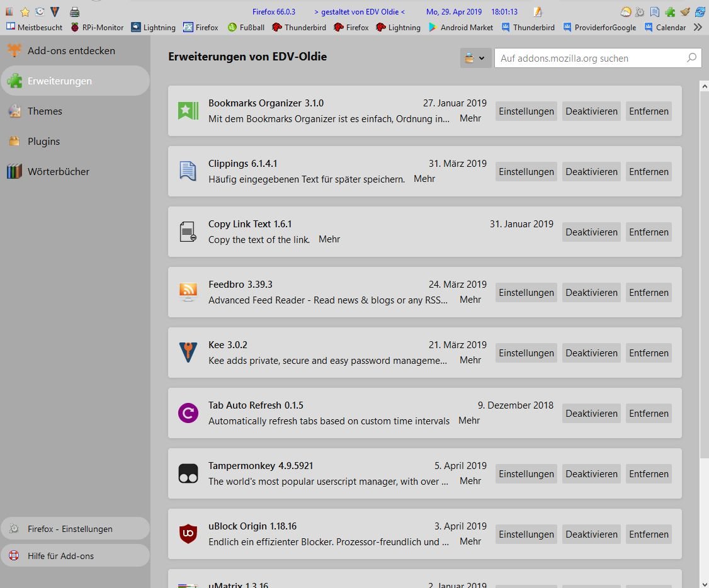Click the uBlock Origin red shield icon
This screenshot has height=588, width=709.
[x=188, y=534]
